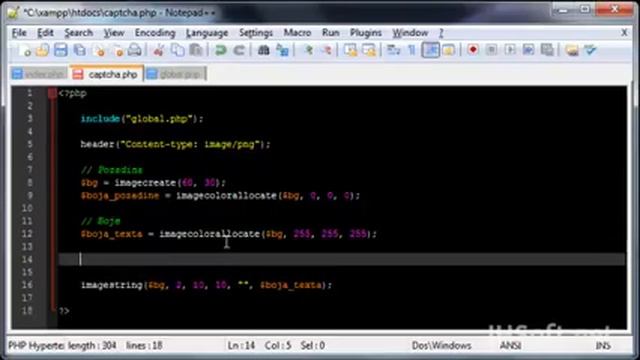Click the Save All icon
This screenshot has height=360, width=640.
(80, 50)
